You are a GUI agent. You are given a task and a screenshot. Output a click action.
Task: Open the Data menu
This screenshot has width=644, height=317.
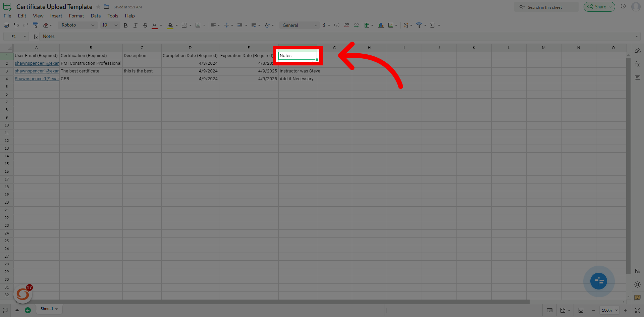pos(96,16)
